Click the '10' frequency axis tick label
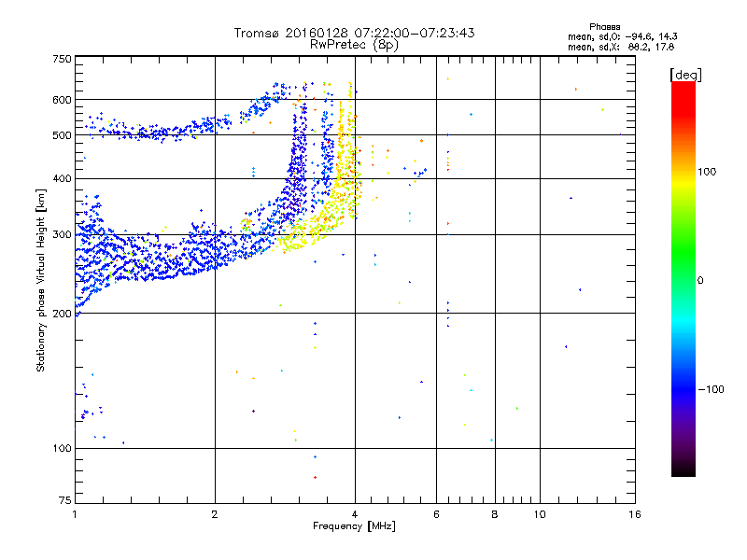Screen dimensions: 747x560 pyautogui.click(x=540, y=514)
